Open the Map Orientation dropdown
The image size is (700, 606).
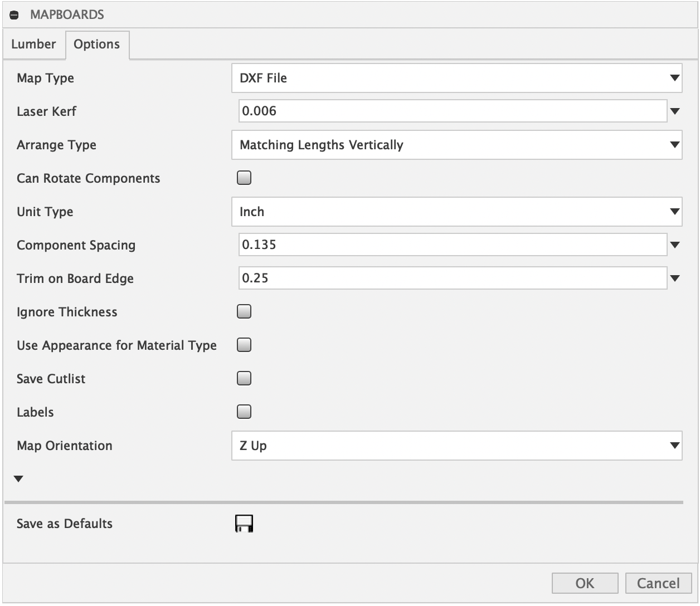click(456, 446)
